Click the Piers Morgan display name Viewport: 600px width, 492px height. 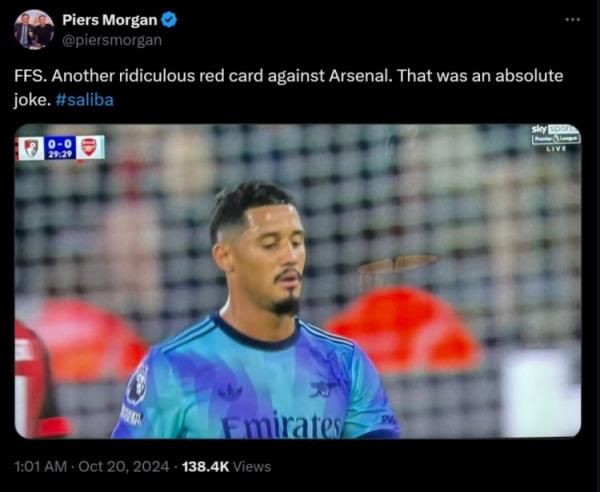click(109, 20)
